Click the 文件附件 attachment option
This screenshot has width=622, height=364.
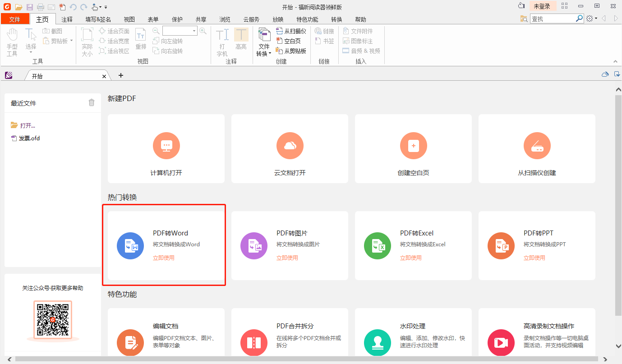[358, 31]
